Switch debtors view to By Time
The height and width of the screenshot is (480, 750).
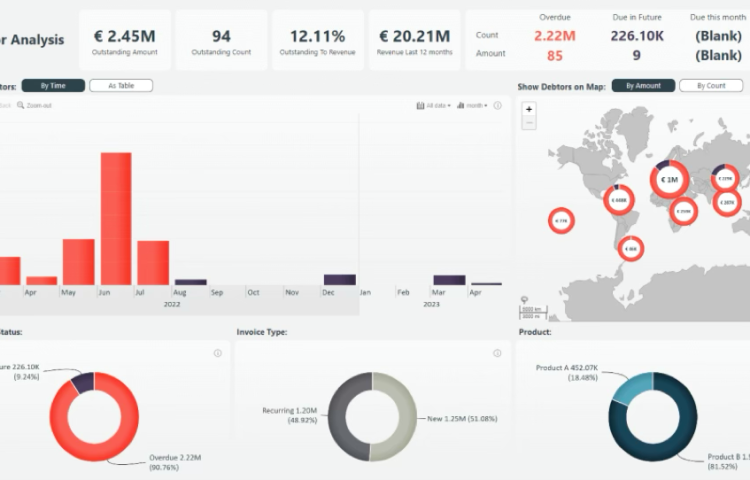pos(53,86)
